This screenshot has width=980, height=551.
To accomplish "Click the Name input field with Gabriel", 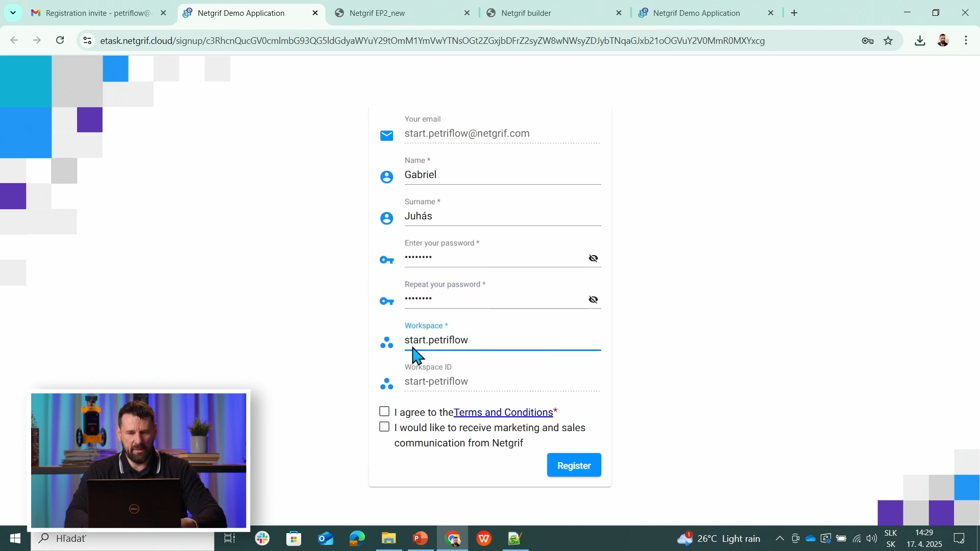I will point(502,175).
